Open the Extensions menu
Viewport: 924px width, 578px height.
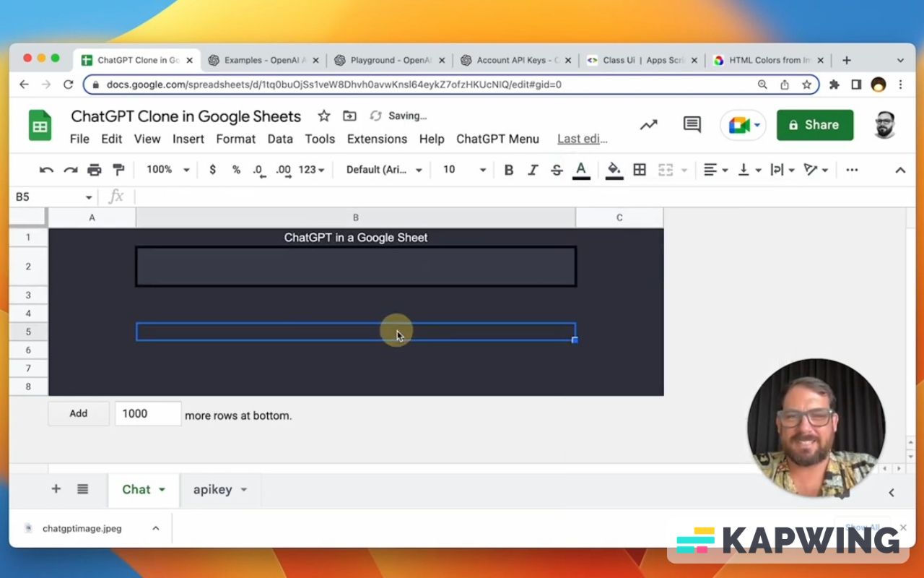tap(377, 139)
